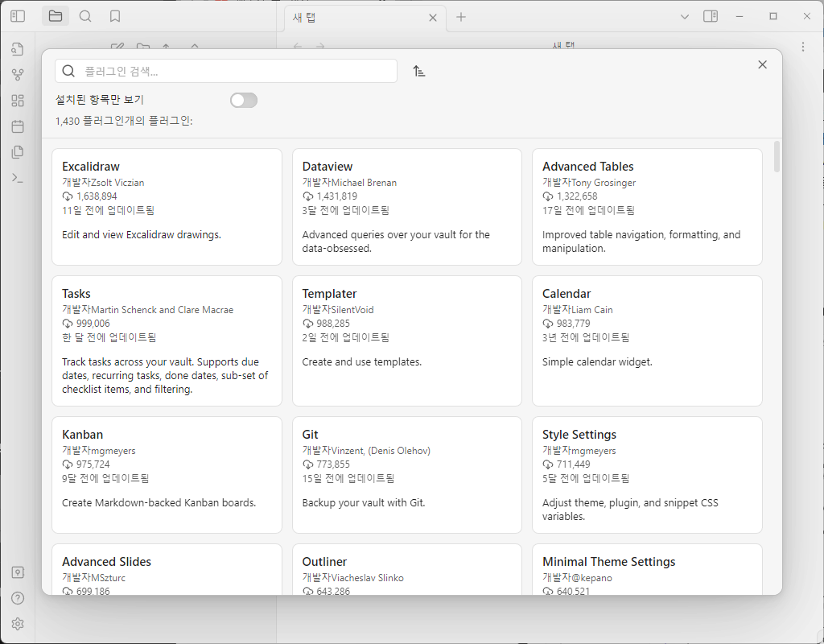
Task: Insert template icon in ribbon
Action: pos(18,152)
